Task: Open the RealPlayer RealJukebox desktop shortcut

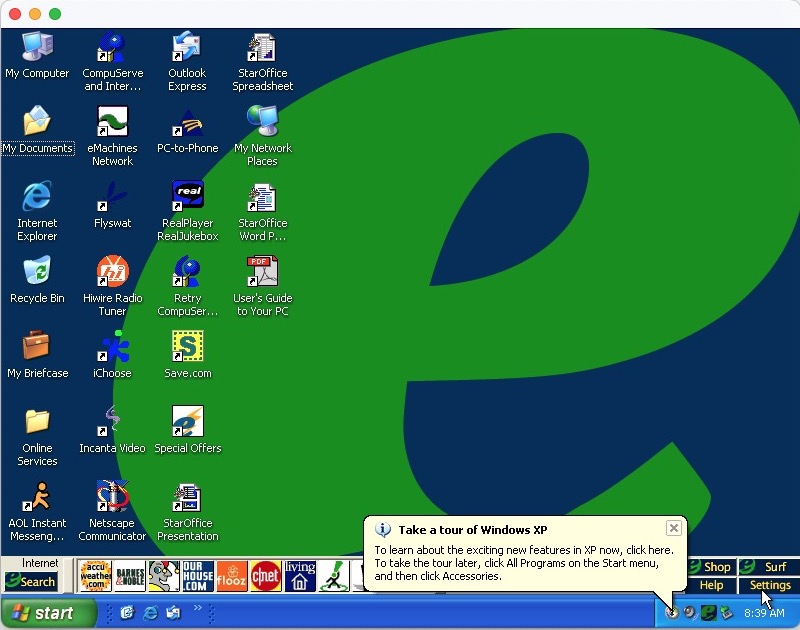Action: click(x=187, y=197)
